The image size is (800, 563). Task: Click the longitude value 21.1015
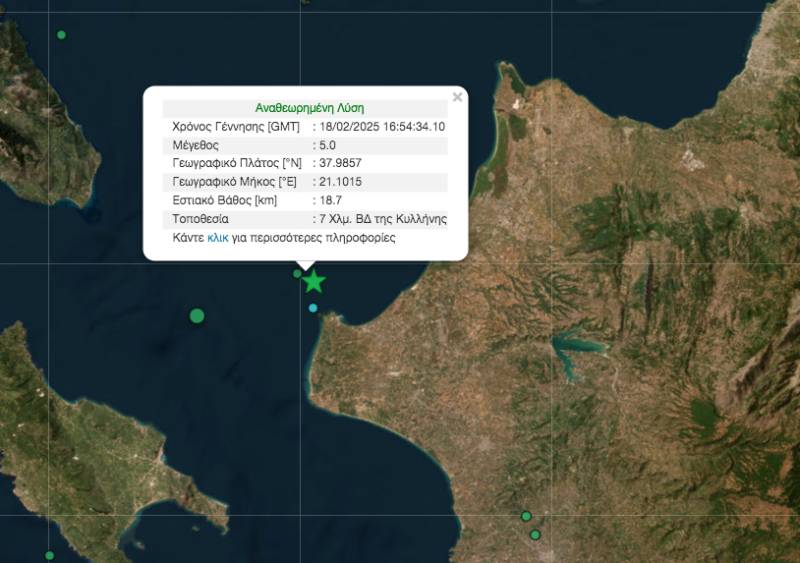tap(340, 182)
